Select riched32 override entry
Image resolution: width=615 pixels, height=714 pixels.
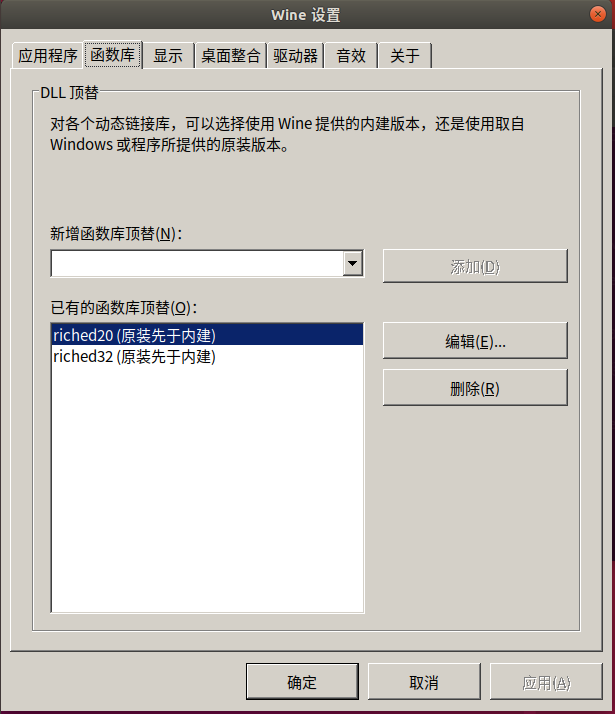tap(208, 357)
